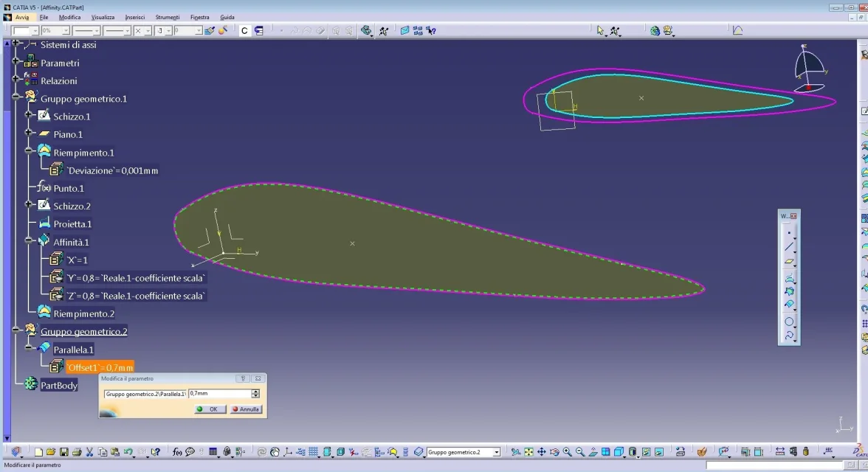Zoom in with the magnifier plus icon
The height and width of the screenshot is (472, 868).
[x=567, y=452]
